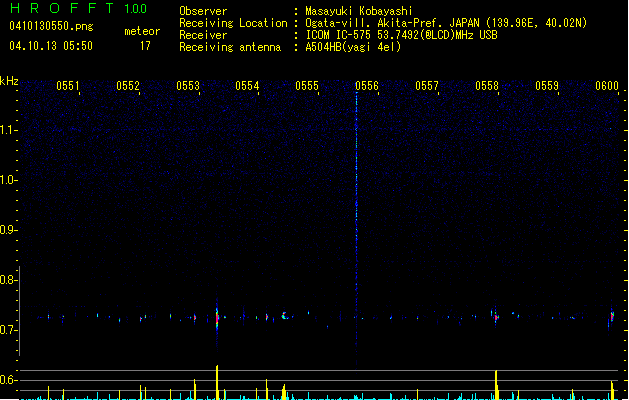Click the 0559 time marker

pyautogui.click(x=547, y=86)
